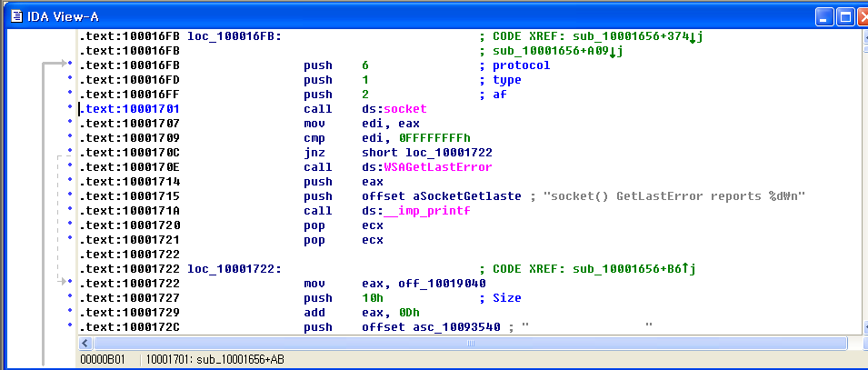Select the 'mov edi, eax' line
This screenshot has width=868, height=370.
click(x=362, y=124)
